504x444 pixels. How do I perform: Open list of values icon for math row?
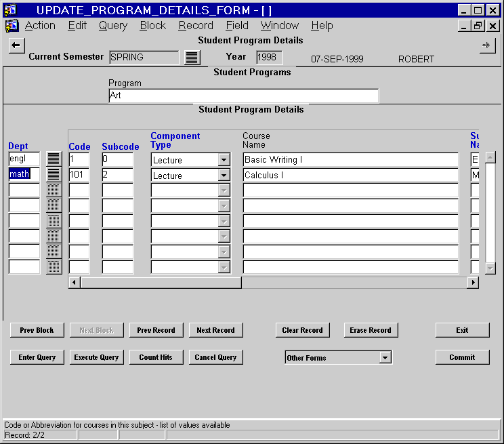54,174
